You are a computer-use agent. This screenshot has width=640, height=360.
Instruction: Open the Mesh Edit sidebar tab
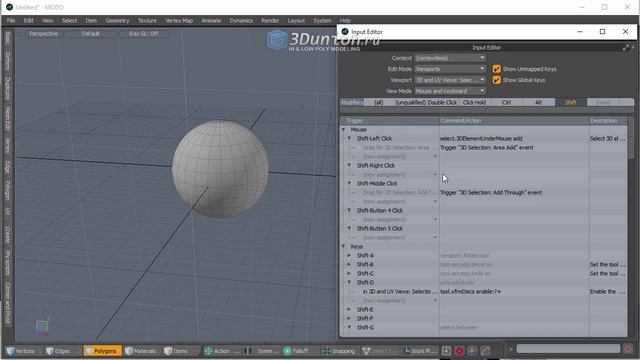7,119
